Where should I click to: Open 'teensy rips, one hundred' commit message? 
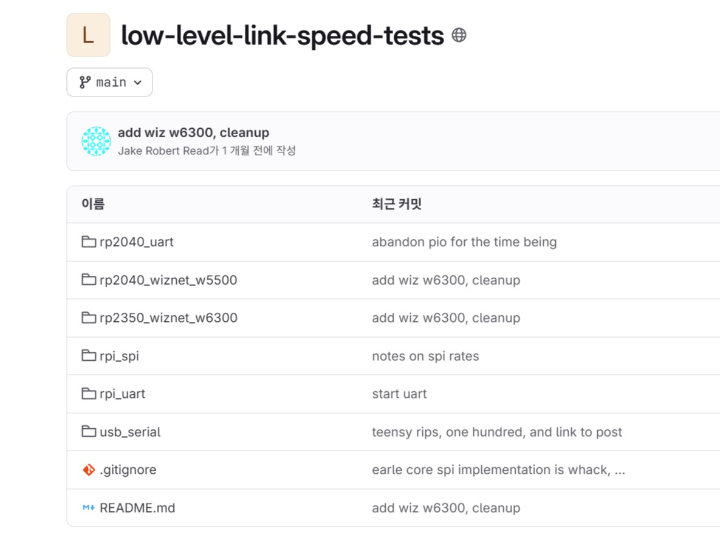click(x=497, y=432)
